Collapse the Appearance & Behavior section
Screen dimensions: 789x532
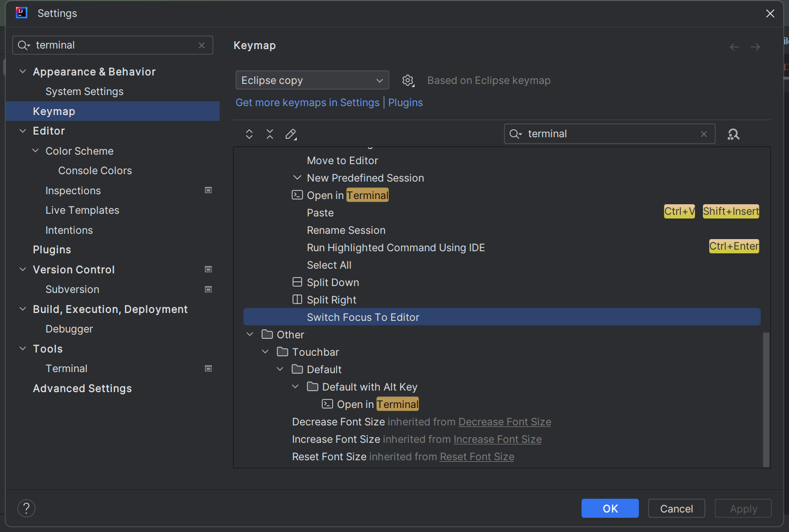23,71
